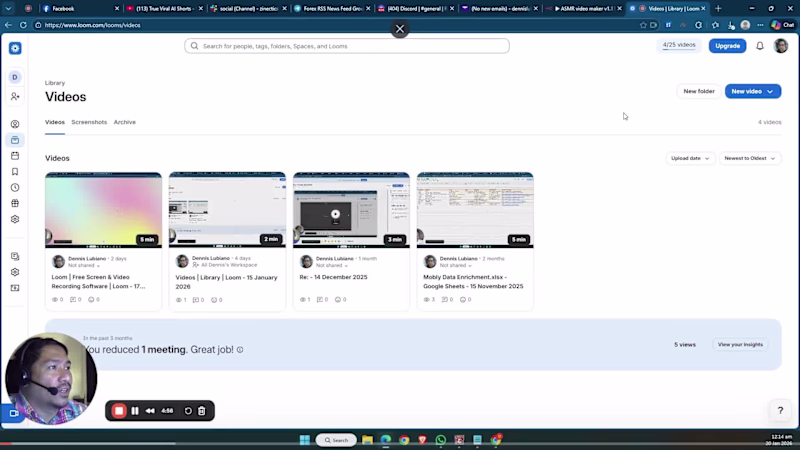The height and width of the screenshot is (450, 800).
Task: Click the taskbar Search box
Action: 336,440
